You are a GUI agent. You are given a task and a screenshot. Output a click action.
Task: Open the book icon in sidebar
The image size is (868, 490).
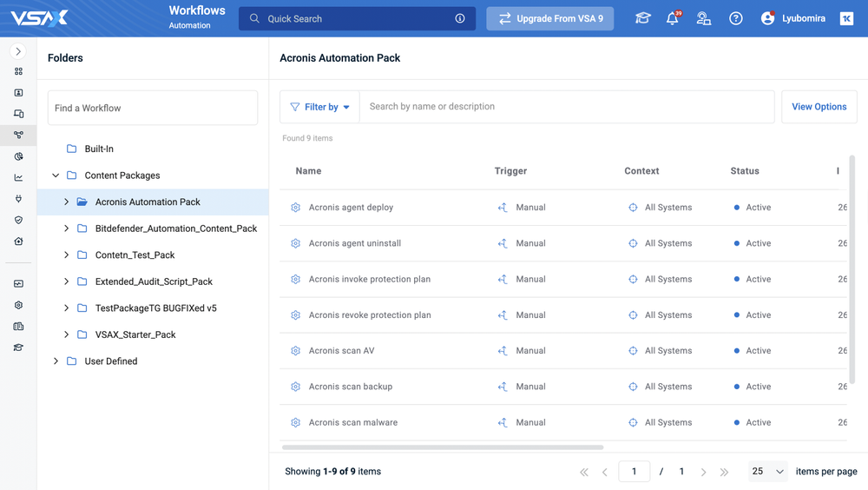[18, 326]
